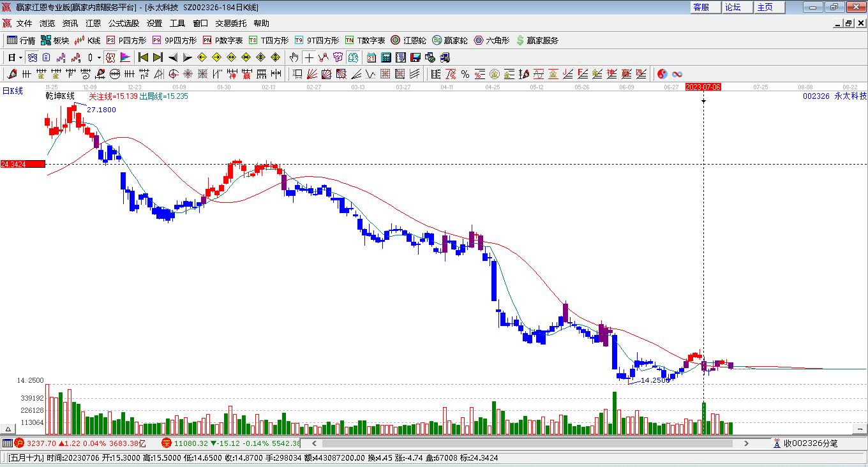The height and width of the screenshot is (467, 868).
Task: Click the red 沪 Shanghai index icon
Action: 19,443
